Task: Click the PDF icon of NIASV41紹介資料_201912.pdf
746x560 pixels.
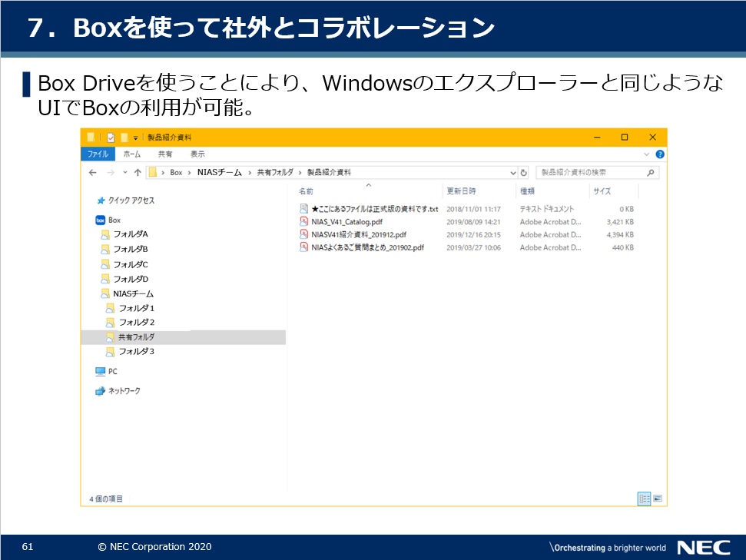Action: [x=303, y=234]
